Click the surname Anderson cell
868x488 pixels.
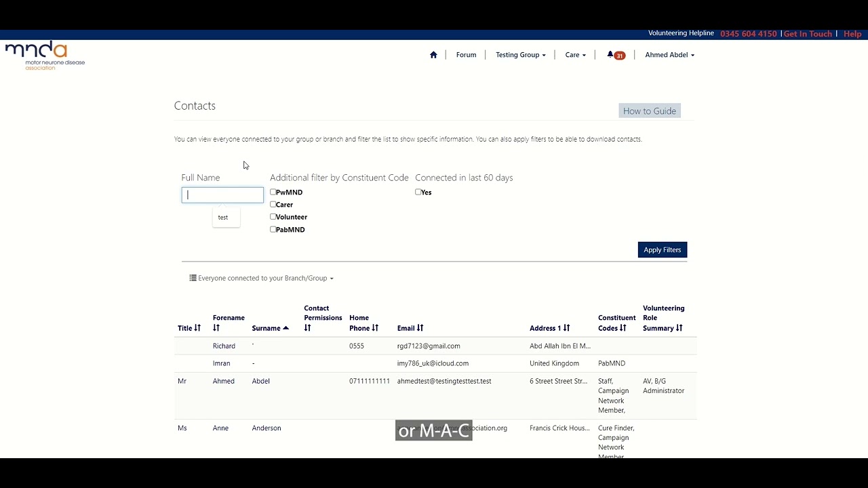point(267,428)
